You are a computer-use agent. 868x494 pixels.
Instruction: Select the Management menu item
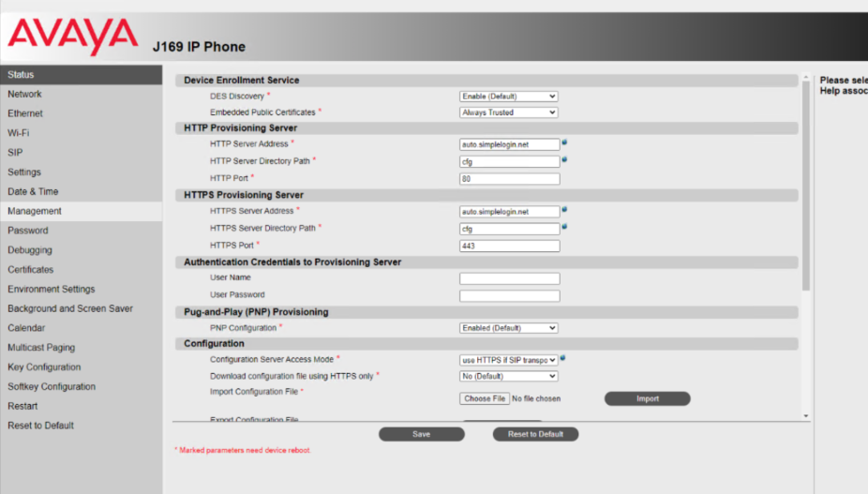click(x=82, y=211)
